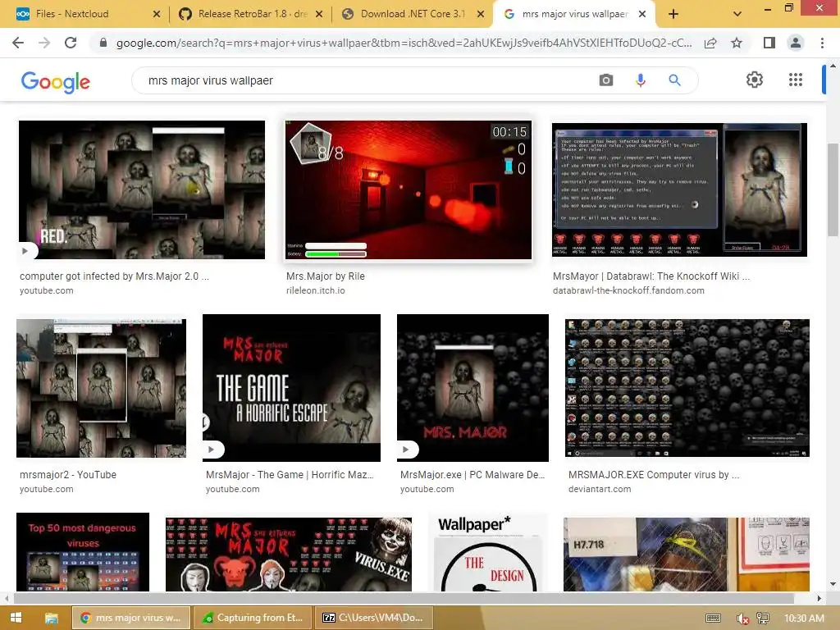Open the browser side panel
Screen dimensions: 840x630
[x=769, y=43]
